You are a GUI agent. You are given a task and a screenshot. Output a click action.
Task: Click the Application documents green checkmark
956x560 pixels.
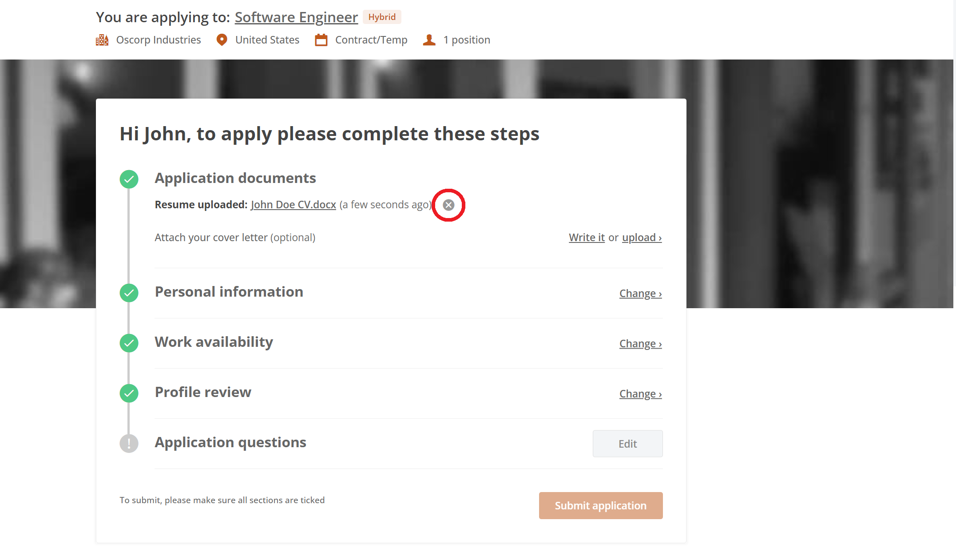pos(129,179)
